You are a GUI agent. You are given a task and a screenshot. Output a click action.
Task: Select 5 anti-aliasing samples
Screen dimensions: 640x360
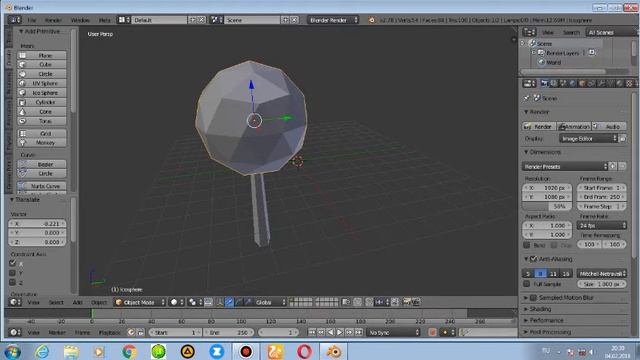pos(528,273)
